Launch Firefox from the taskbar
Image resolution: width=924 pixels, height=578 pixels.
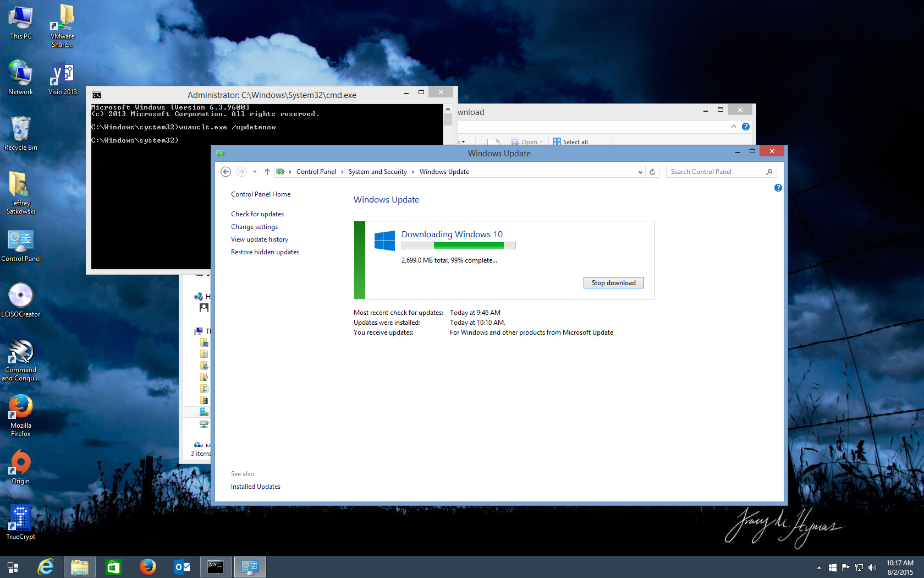pos(147,567)
